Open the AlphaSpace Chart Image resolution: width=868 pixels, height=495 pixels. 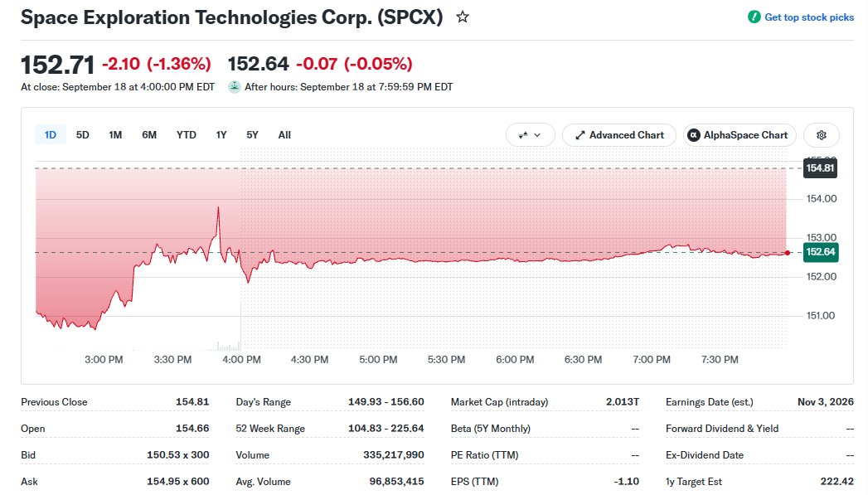pyautogui.click(x=739, y=135)
